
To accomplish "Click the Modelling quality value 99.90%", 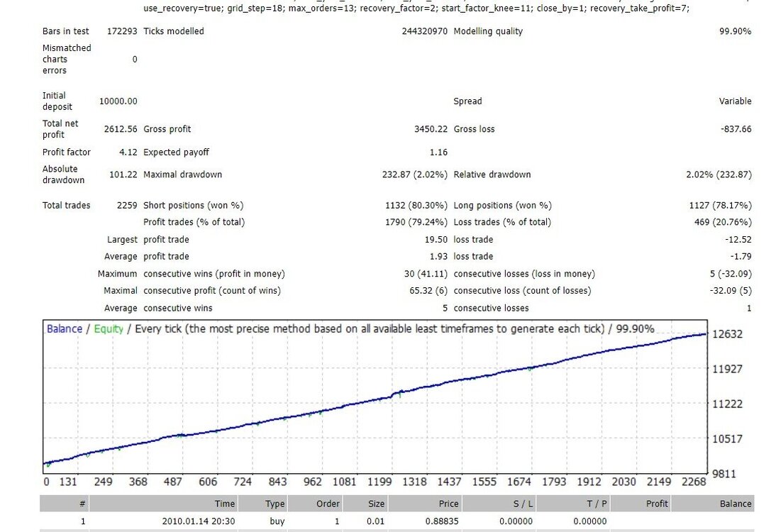I will pyautogui.click(x=735, y=31).
